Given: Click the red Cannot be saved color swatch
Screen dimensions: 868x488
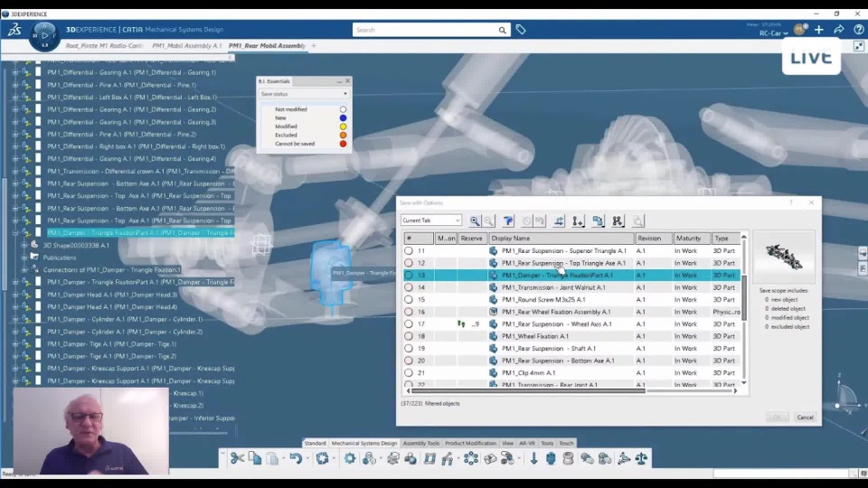Looking at the screenshot, I should click(343, 144).
